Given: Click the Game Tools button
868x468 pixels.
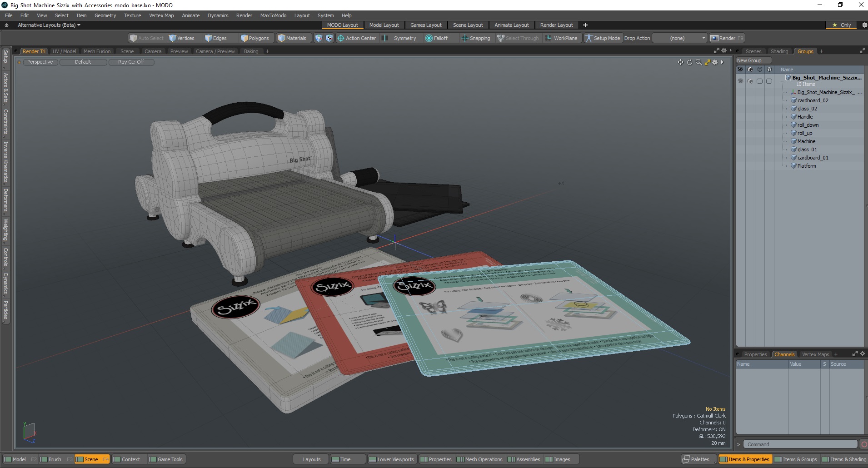Looking at the screenshot, I should pyautogui.click(x=166, y=459).
